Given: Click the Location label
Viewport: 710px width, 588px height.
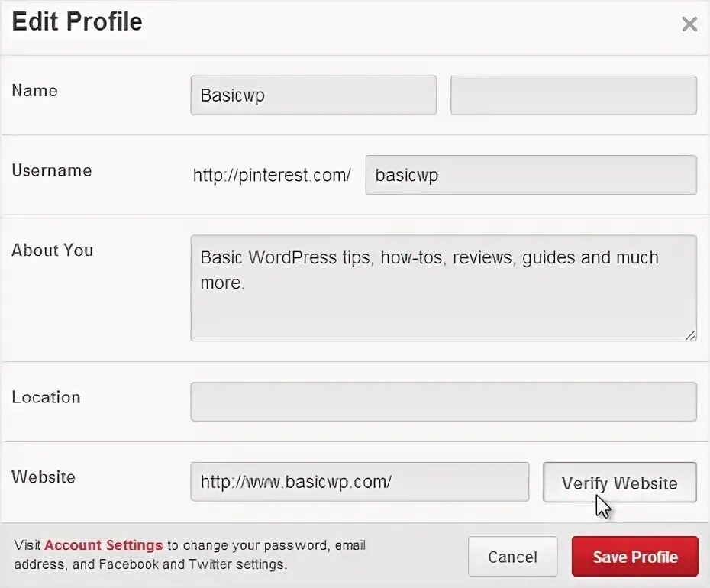Looking at the screenshot, I should coord(46,397).
